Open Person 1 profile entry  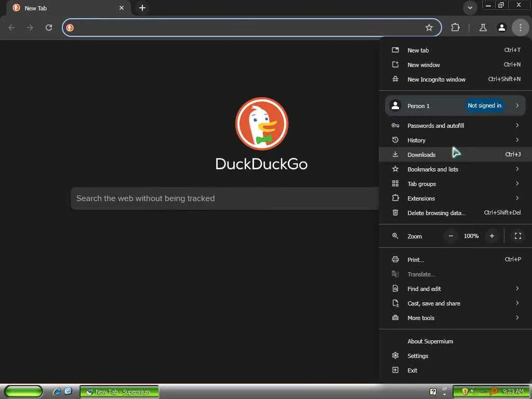click(x=455, y=106)
